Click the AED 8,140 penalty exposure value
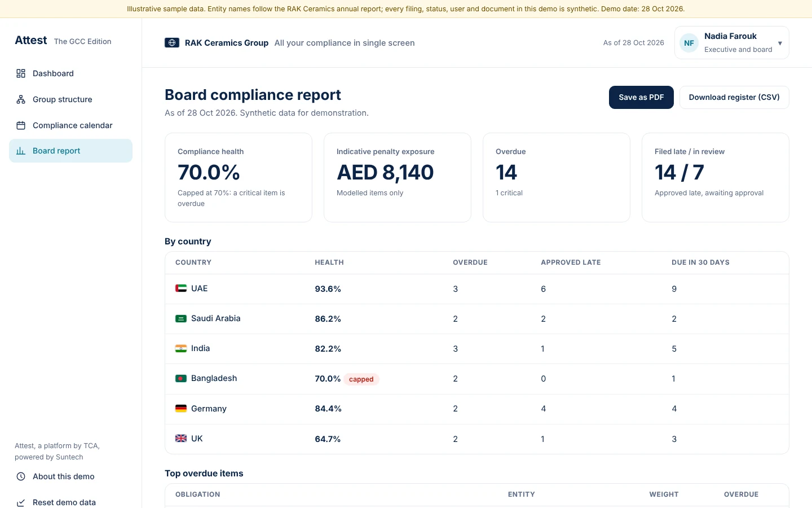 click(385, 172)
